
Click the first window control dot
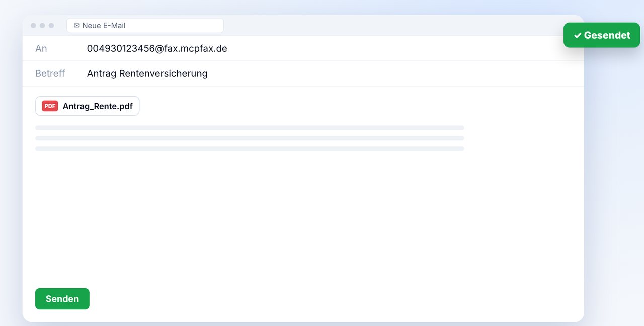click(33, 26)
